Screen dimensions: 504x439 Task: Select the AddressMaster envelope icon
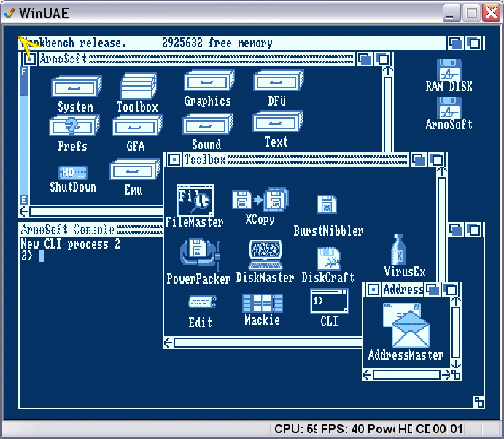click(x=406, y=325)
